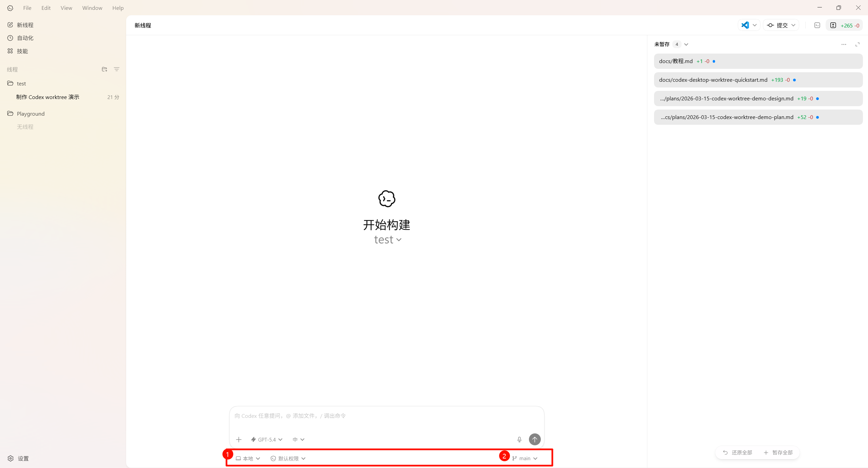This screenshot has height=468, width=868.
Task: Open the 中 reasoning effort dropdown
Action: [x=298, y=440]
